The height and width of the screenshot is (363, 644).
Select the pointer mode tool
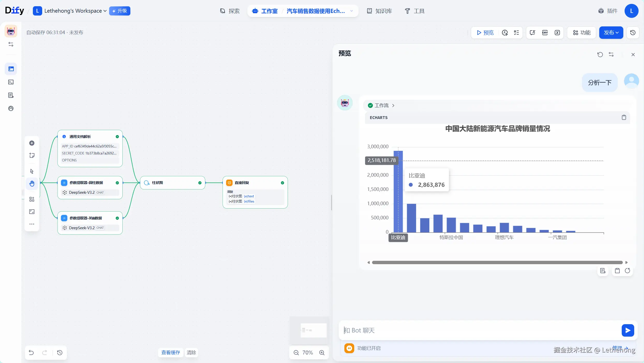click(x=32, y=171)
